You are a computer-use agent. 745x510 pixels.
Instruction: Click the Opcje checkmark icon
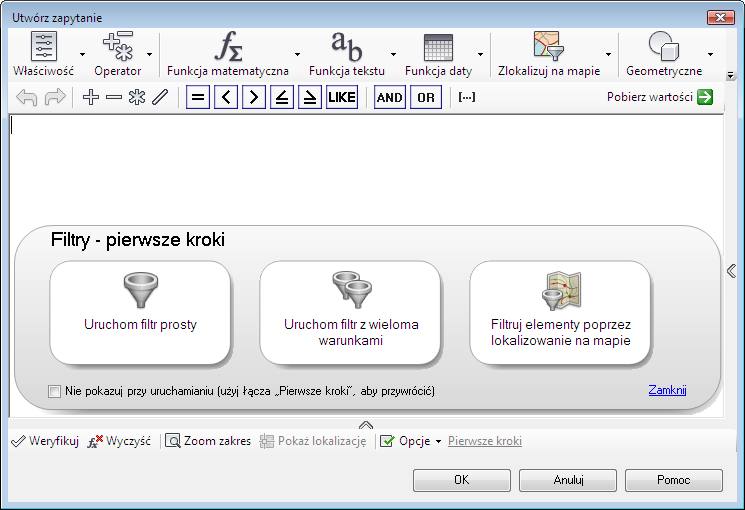(387, 441)
